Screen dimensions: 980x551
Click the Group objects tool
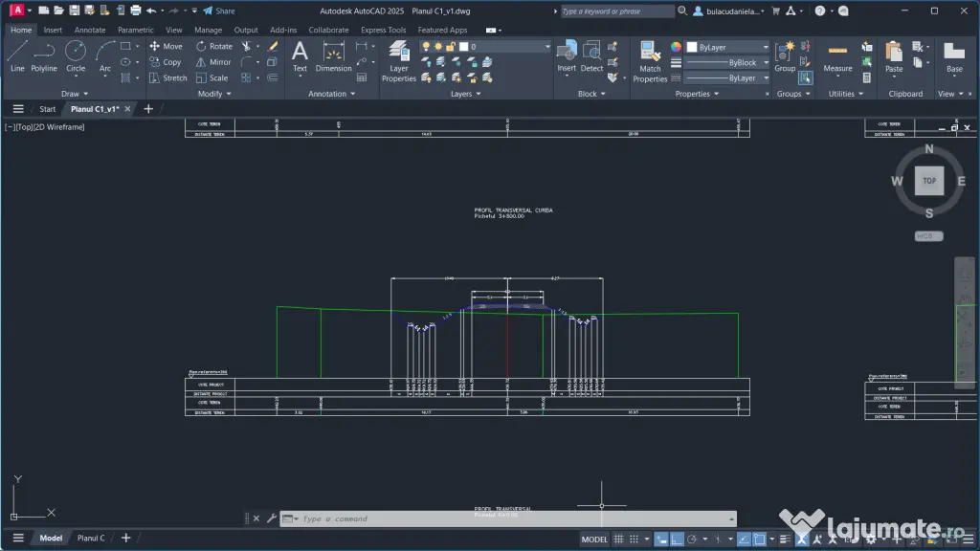[785, 56]
